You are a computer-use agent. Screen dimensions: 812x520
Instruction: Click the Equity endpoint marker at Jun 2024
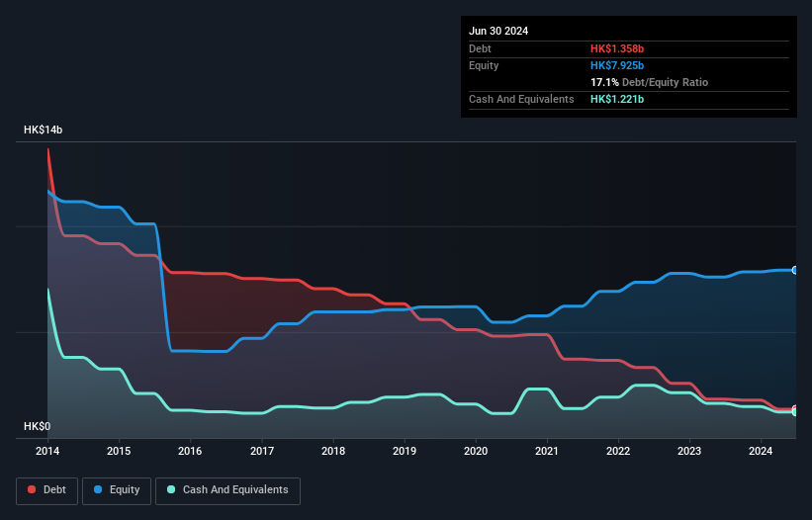(795, 270)
